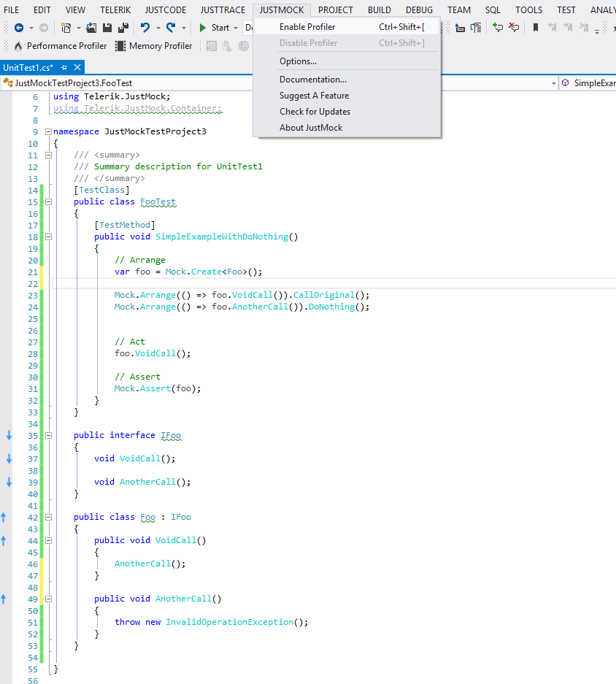The image size is (616, 684).
Task: Open the JustMockTestProject3.FooTest class dropdown
Action: click(554, 83)
